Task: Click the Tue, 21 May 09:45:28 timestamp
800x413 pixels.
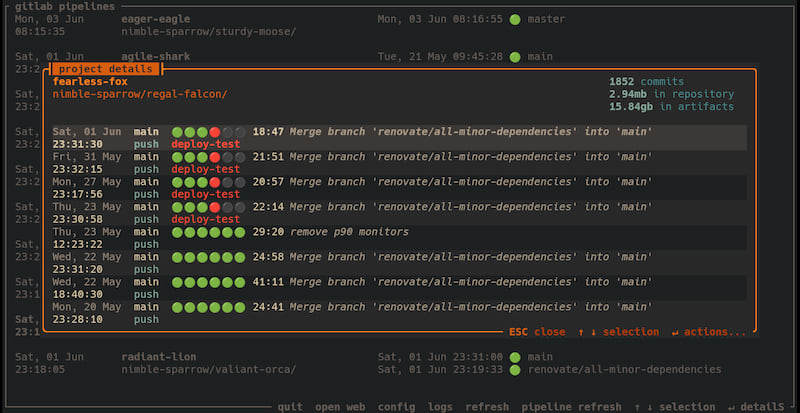Action: click(x=440, y=57)
